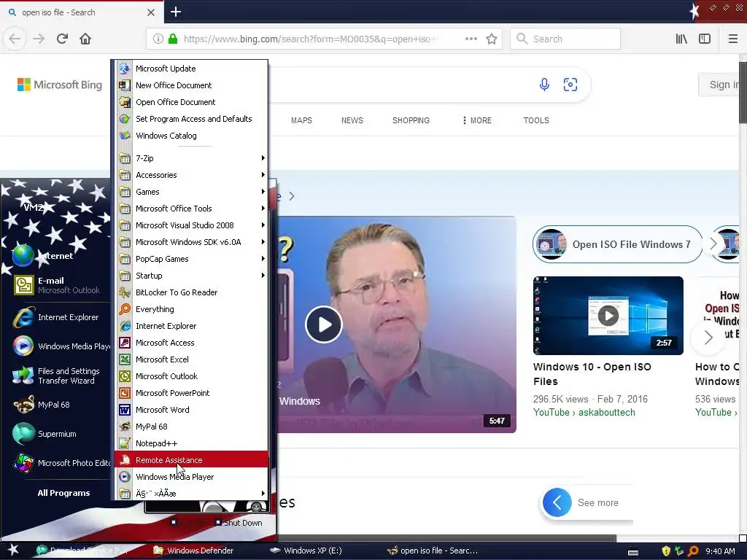
Task: Open a new browser tab with plus
Action: click(x=176, y=12)
